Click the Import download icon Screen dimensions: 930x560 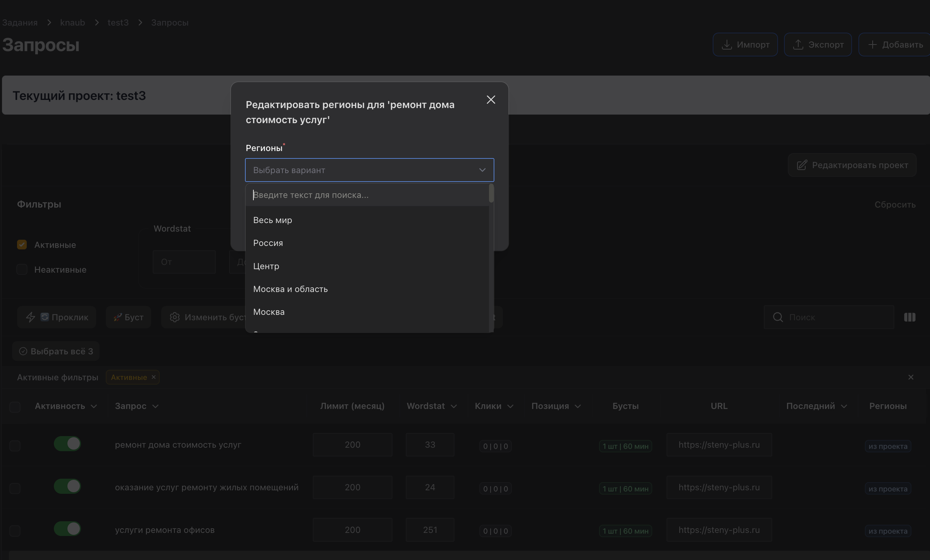click(727, 45)
